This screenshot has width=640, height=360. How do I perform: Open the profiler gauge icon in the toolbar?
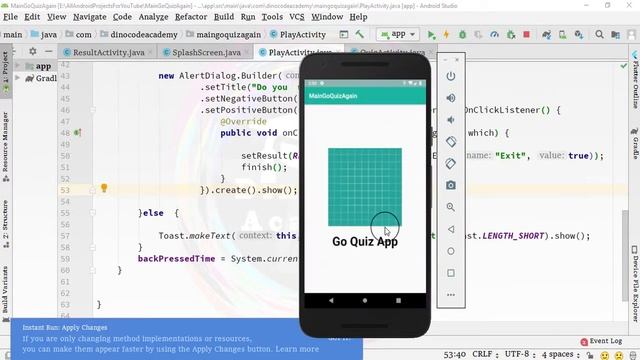(494, 35)
